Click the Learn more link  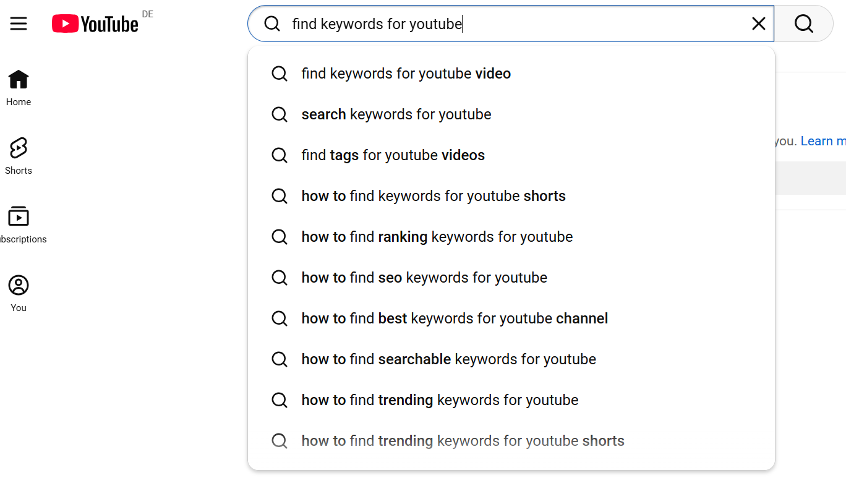pos(823,141)
